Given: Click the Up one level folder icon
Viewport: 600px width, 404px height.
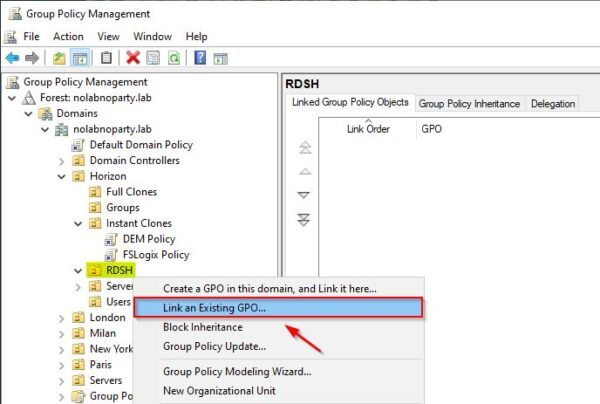Looking at the screenshot, I should [59, 58].
